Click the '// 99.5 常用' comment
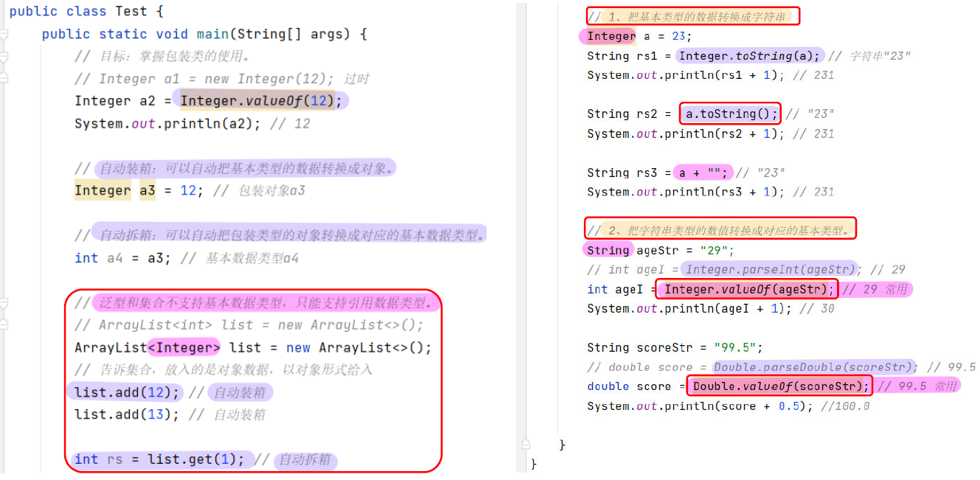 (917, 386)
